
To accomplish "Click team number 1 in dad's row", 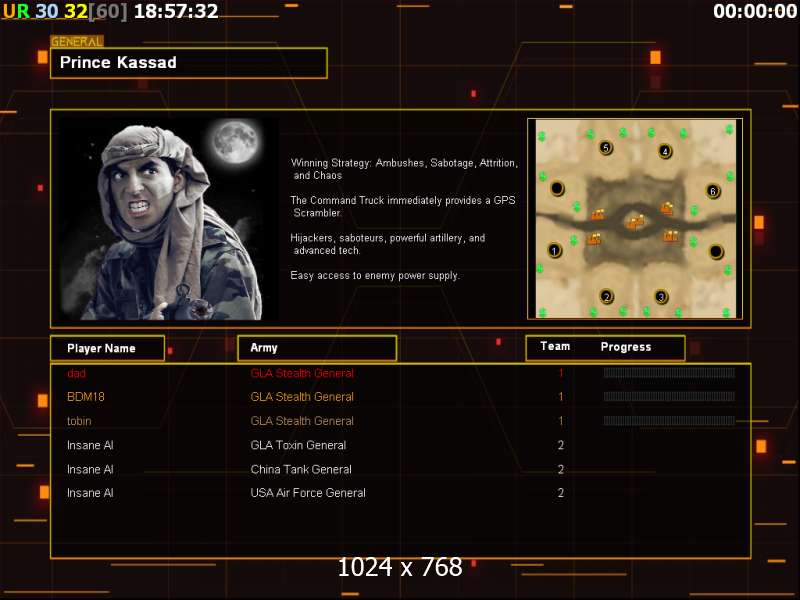I will tap(561, 373).
